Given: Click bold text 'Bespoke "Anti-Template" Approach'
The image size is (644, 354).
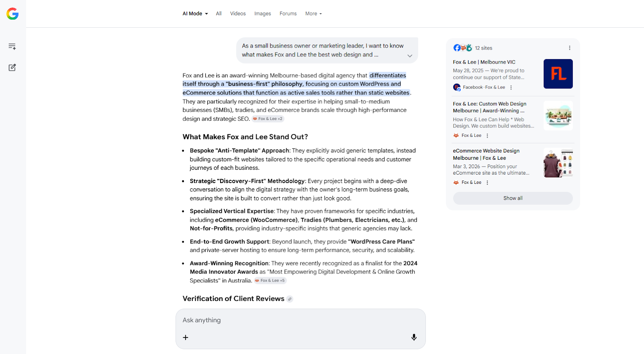Looking at the screenshot, I should click(239, 150).
